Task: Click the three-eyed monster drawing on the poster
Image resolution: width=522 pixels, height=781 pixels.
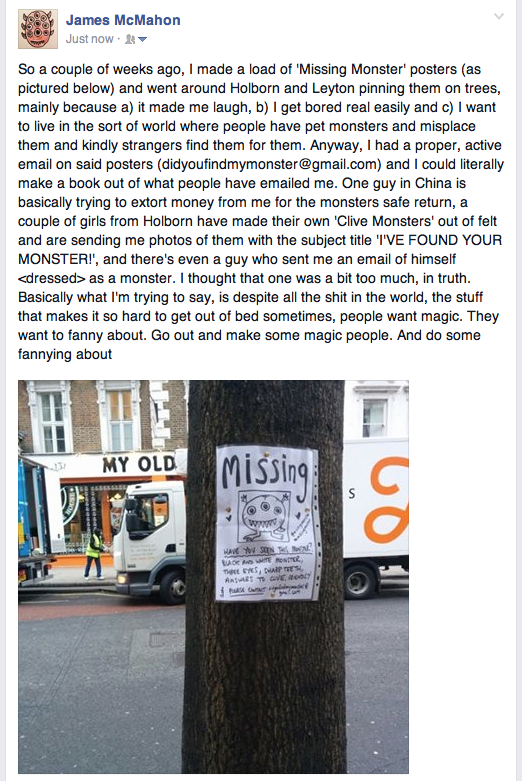Action: click(x=264, y=517)
